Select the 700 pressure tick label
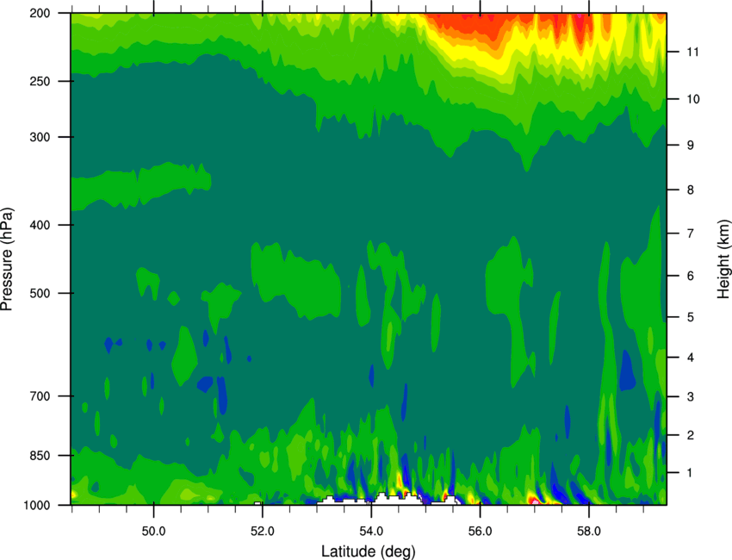The height and width of the screenshot is (560, 732). click(x=40, y=396)
